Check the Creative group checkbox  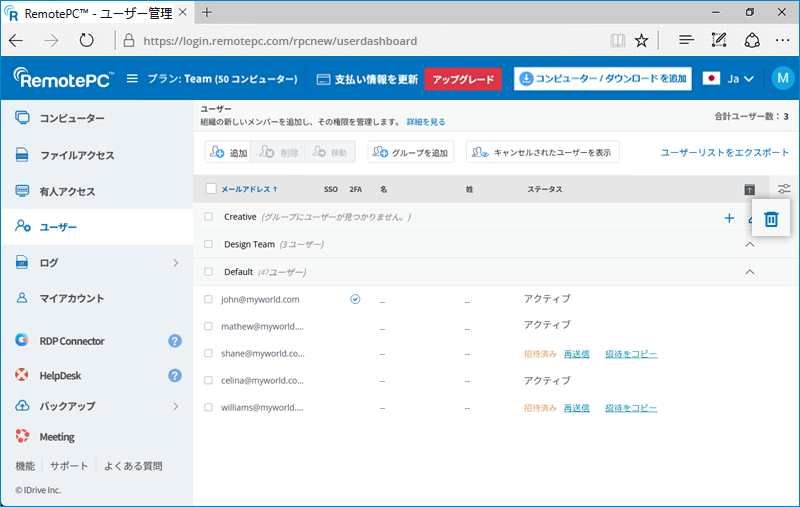tap(208, 216)
